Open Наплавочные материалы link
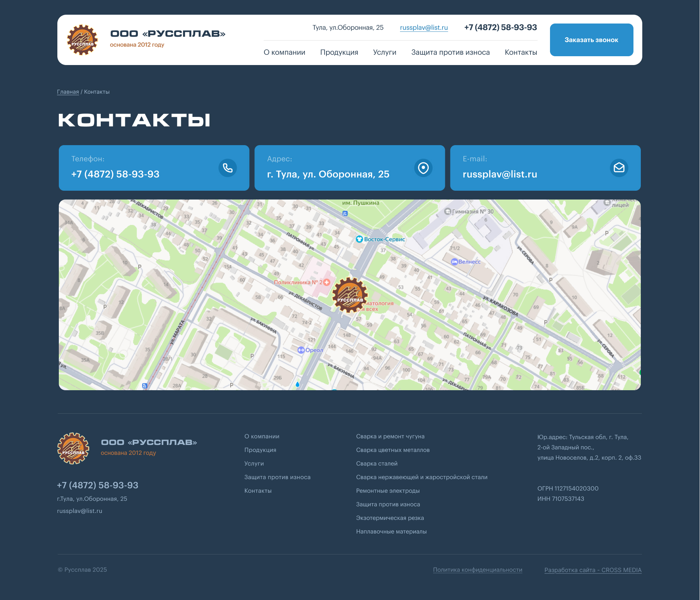The image size is (700, 600). click(x=392, y=532)
